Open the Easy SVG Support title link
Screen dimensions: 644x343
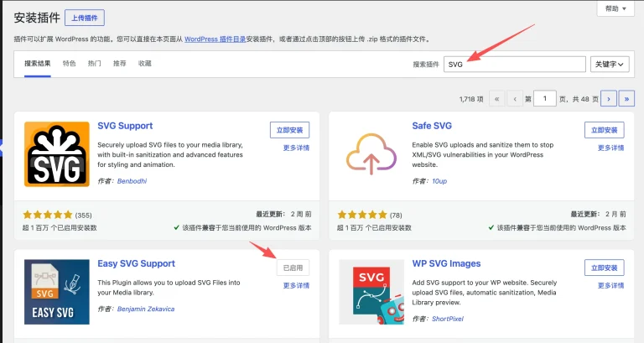pyautogui.click(x=136, y=263)
